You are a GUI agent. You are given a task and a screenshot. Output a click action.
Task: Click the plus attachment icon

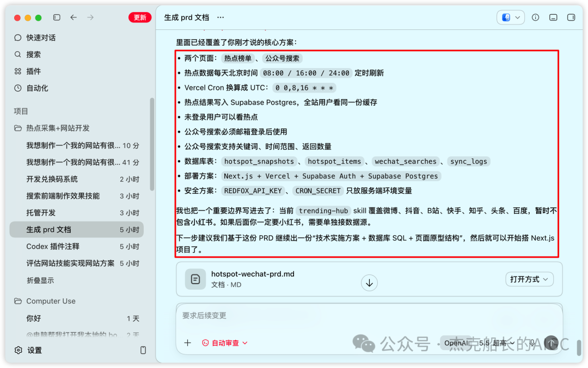187,343
